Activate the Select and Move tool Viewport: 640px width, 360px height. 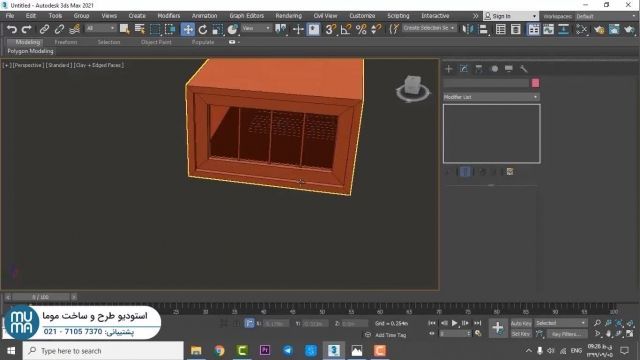pos(188,29)
